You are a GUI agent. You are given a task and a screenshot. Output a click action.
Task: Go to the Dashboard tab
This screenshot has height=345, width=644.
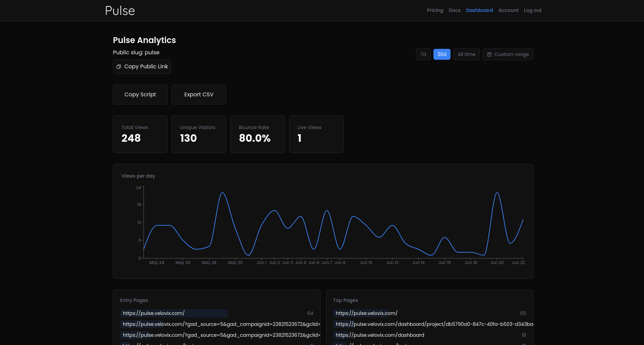[479, 10]
